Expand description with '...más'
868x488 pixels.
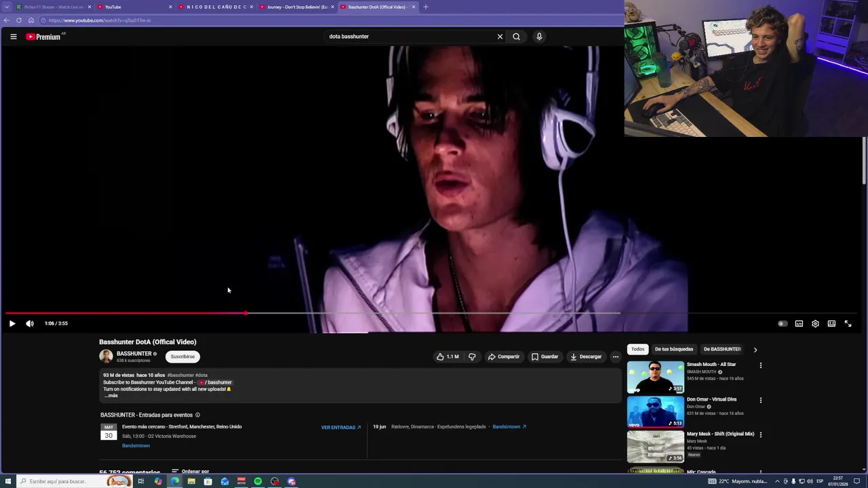(111, 396)
